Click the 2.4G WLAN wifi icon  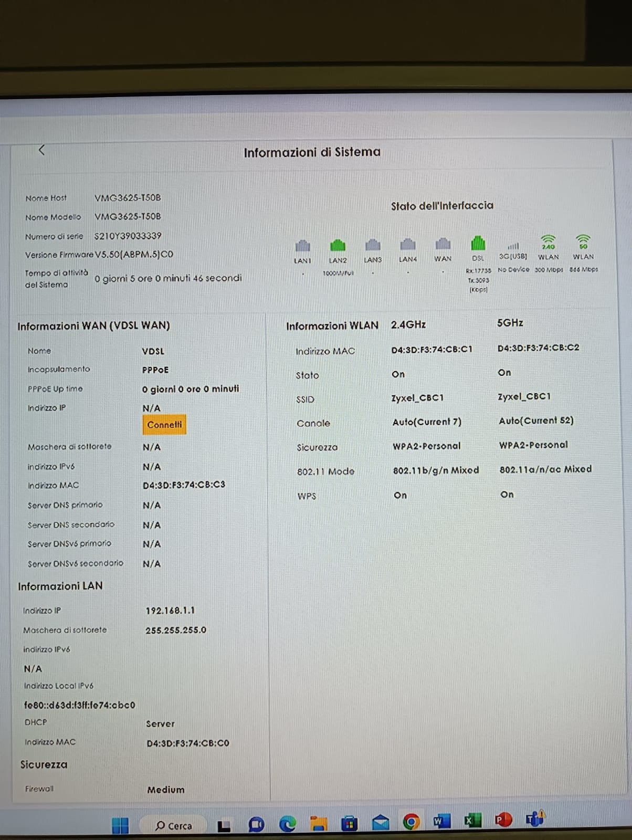548,243
